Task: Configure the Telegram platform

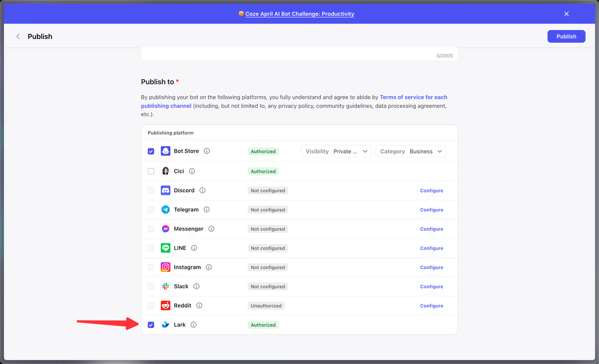Action: (432, 210)
